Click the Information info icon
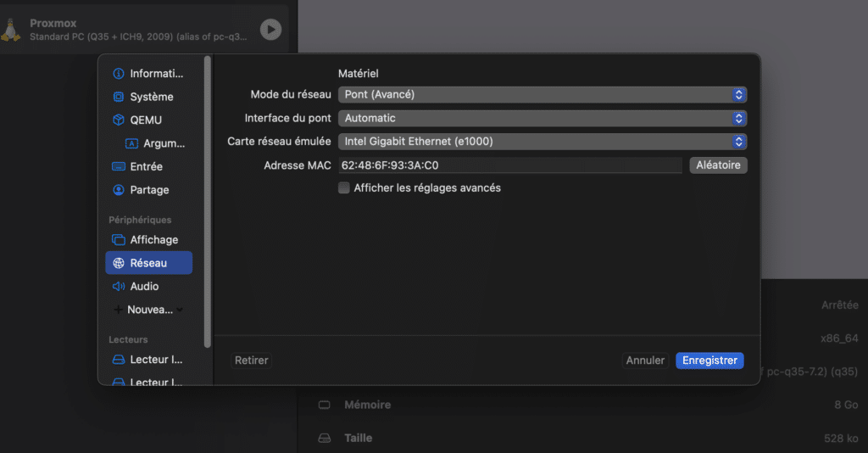The height and width of the screenshot is (453, 868). 119,74
